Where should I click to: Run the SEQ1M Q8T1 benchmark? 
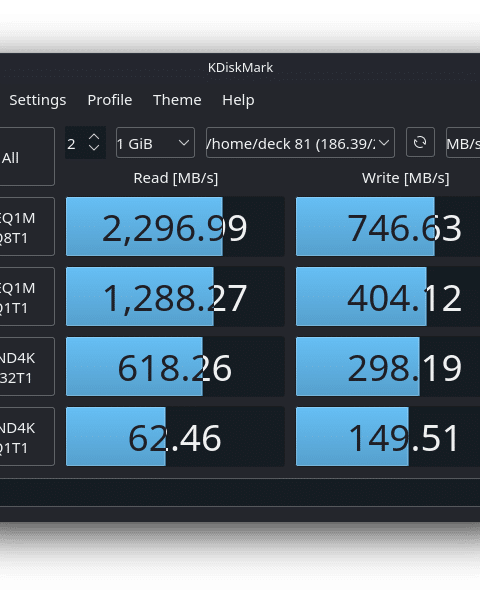click(27, 227)
